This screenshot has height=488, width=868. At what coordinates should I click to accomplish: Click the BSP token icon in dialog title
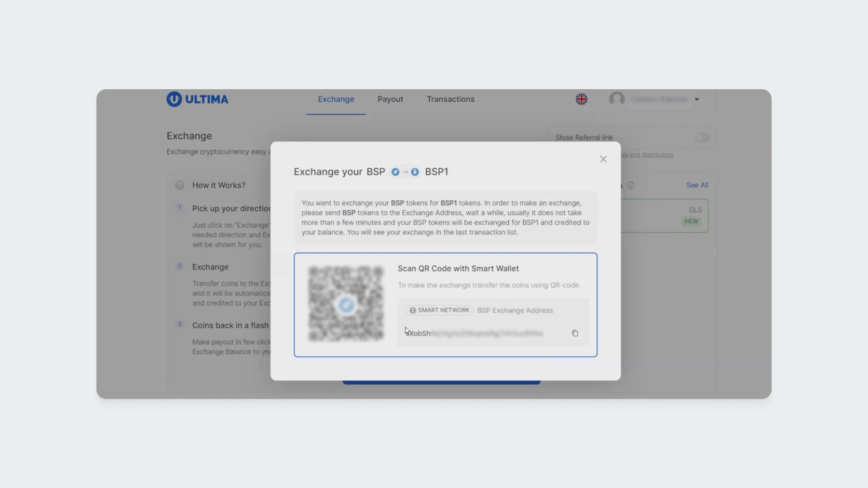395,172
